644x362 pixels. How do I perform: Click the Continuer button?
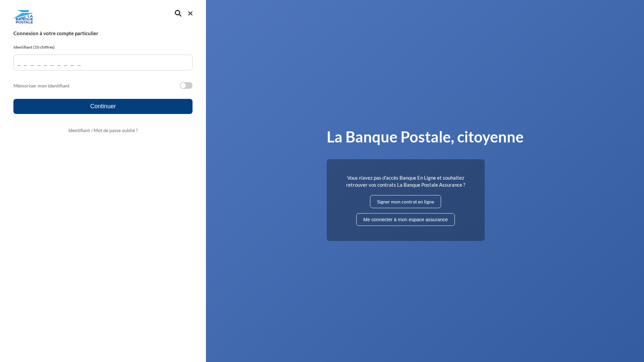[103, 106]
